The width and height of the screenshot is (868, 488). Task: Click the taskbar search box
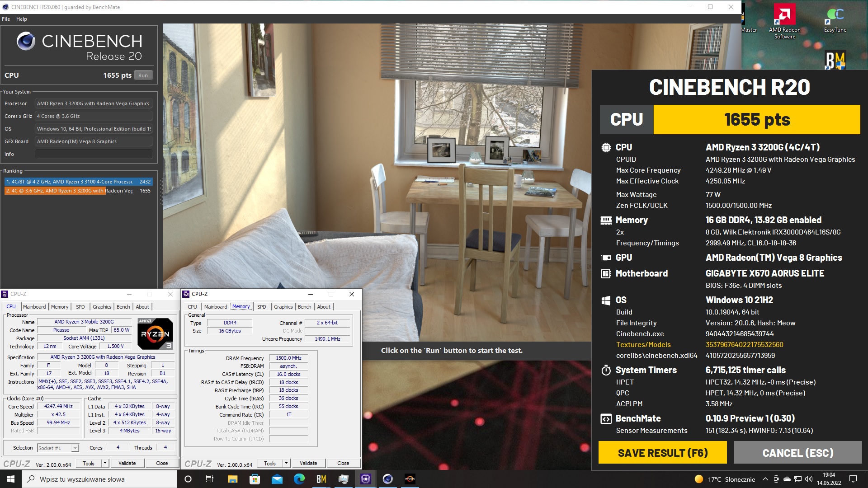point(99,479)
